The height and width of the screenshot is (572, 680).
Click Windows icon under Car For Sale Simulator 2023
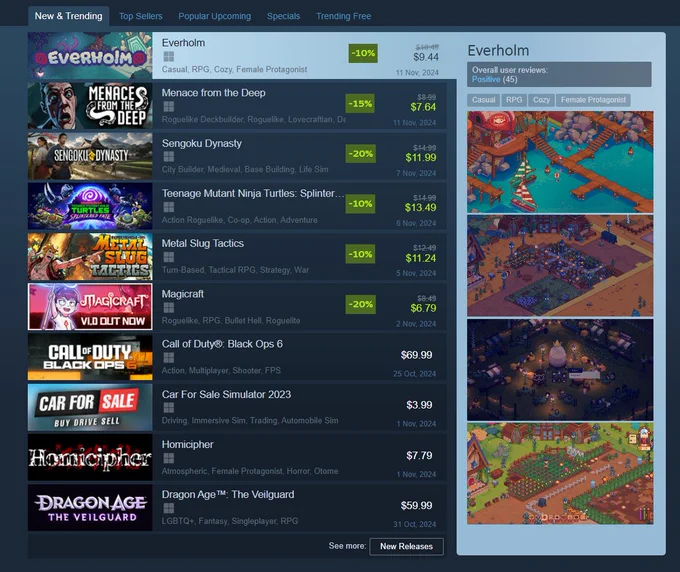pyautogui.click(x=169, y=408)
